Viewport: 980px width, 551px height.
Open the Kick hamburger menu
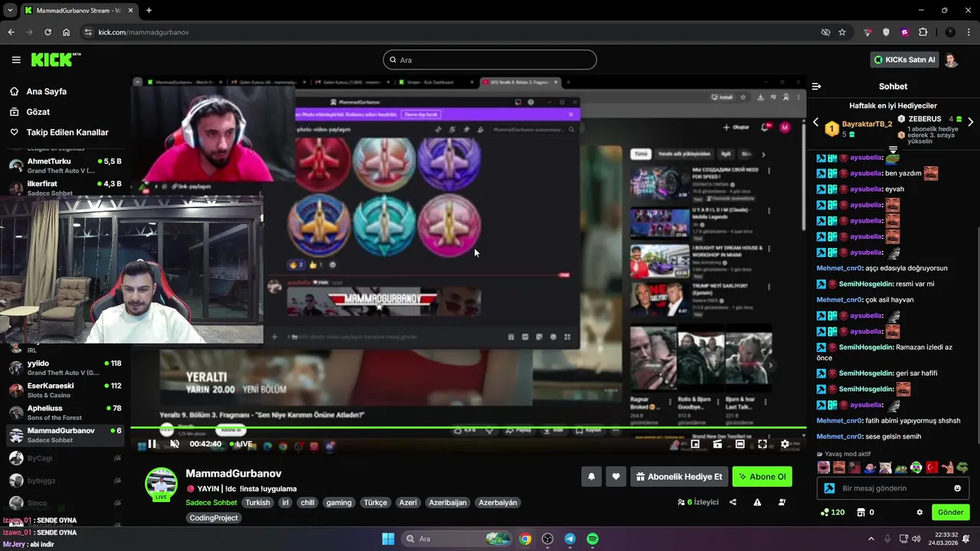click(16, 60)
